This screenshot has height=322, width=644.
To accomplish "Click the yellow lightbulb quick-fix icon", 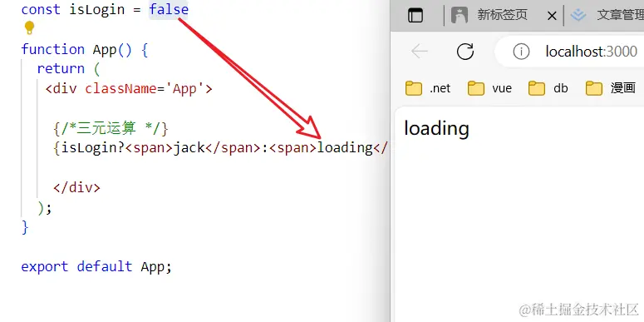I will [x=29, y=28].
